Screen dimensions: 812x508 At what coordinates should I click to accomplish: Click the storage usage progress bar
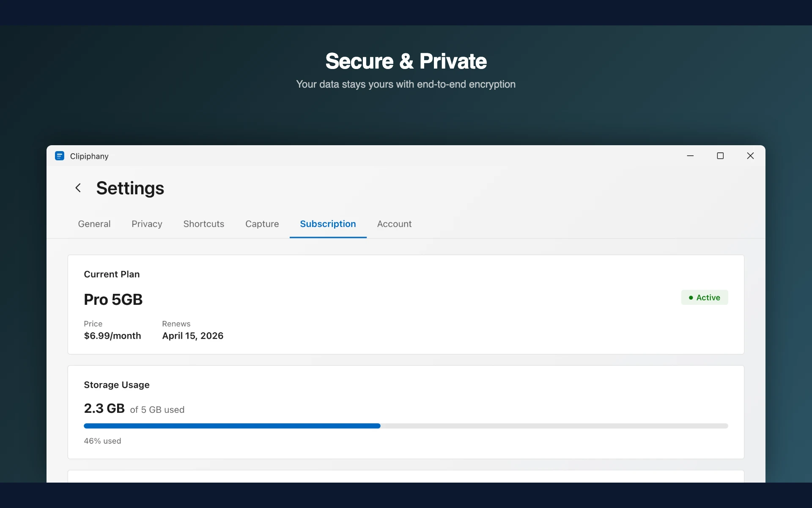406,426
